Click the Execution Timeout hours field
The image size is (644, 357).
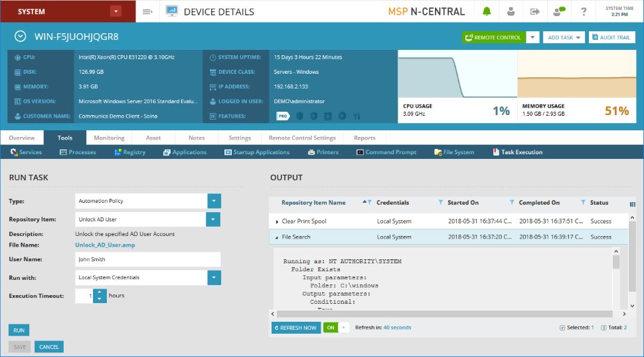(x=84, y=296)
